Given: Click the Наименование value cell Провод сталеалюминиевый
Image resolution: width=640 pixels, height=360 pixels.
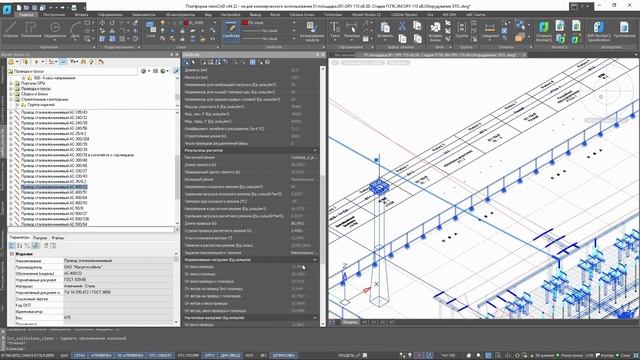Looking at the screenshot, I should point(118,260).
